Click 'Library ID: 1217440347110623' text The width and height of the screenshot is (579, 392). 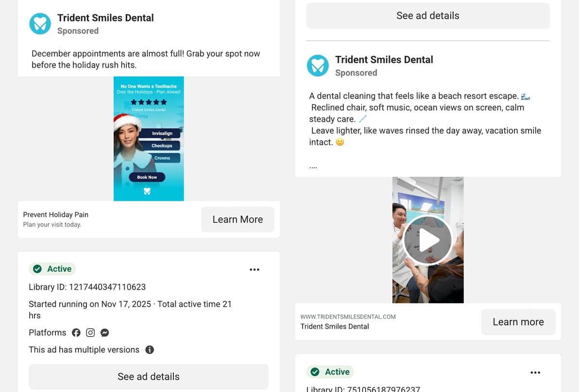tap(87, 287)
